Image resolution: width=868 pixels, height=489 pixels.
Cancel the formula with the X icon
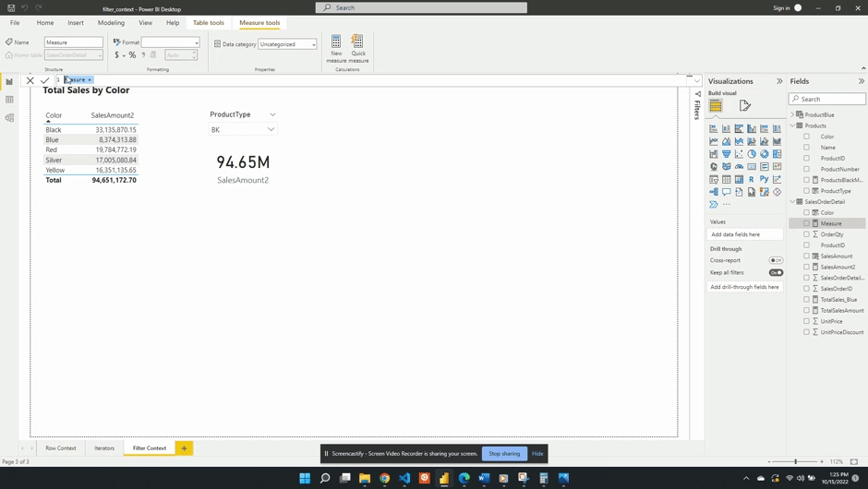click(x=30, y=80)
